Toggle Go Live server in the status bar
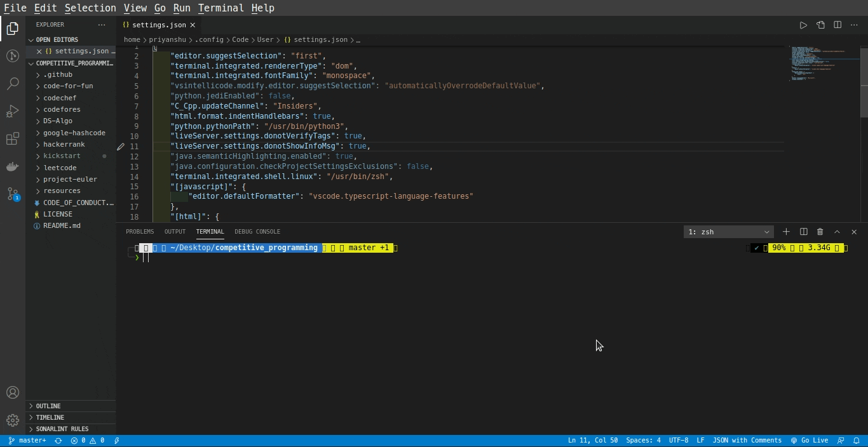The image size is (868, 447). click(x=811, y=440)
